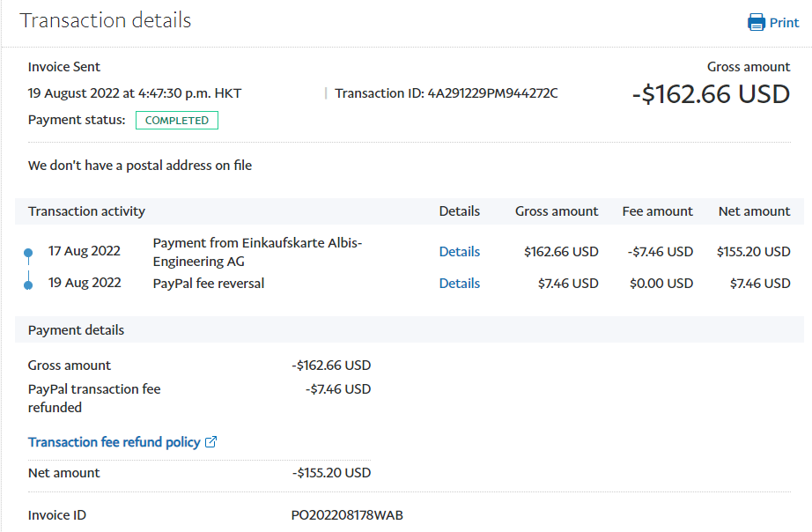Image resolution: width=812 pixels, height=532 pixels.
Task: Click the Transaction details heading
Action: (x=106, y=21)
